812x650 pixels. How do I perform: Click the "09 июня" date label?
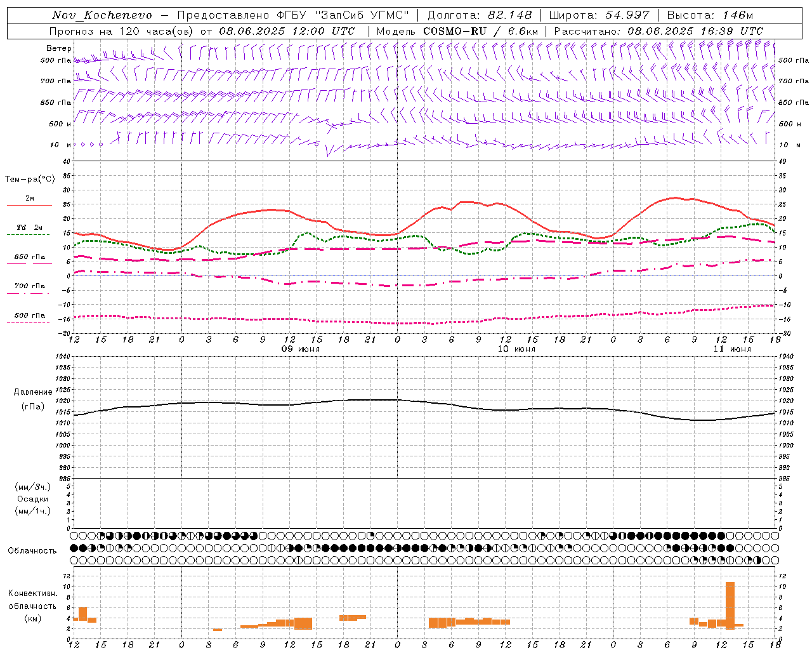(301, 349)
